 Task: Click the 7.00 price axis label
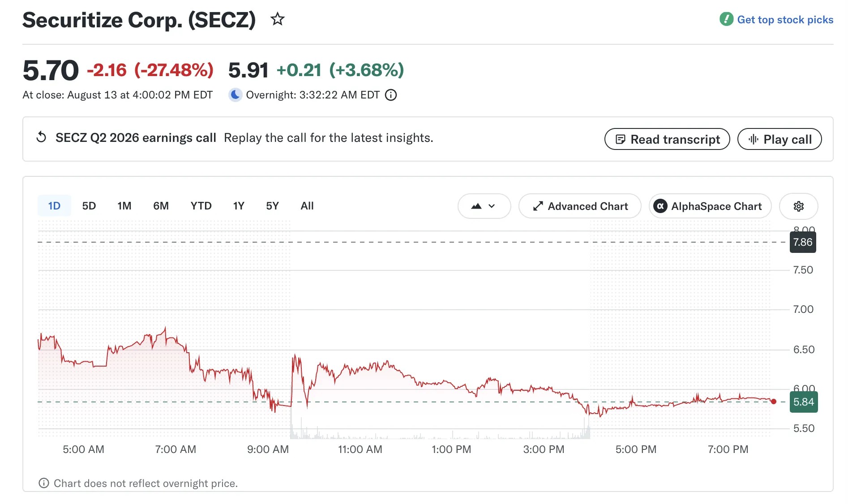[x=803, y=309]
